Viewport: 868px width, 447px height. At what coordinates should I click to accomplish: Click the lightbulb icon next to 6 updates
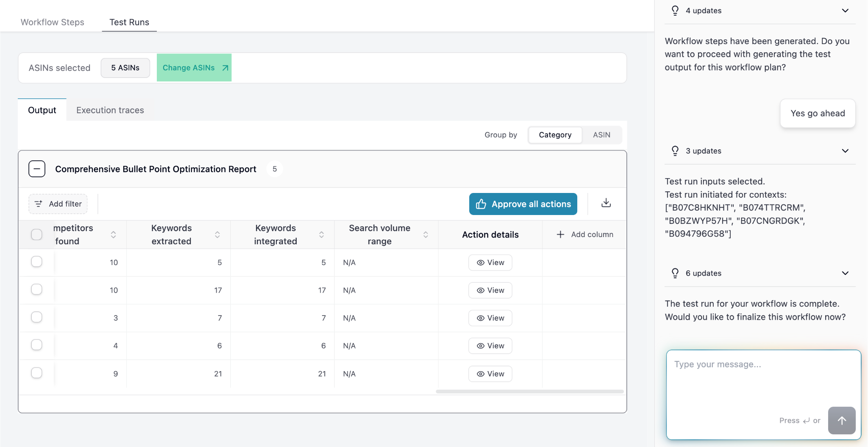(675, 273)
